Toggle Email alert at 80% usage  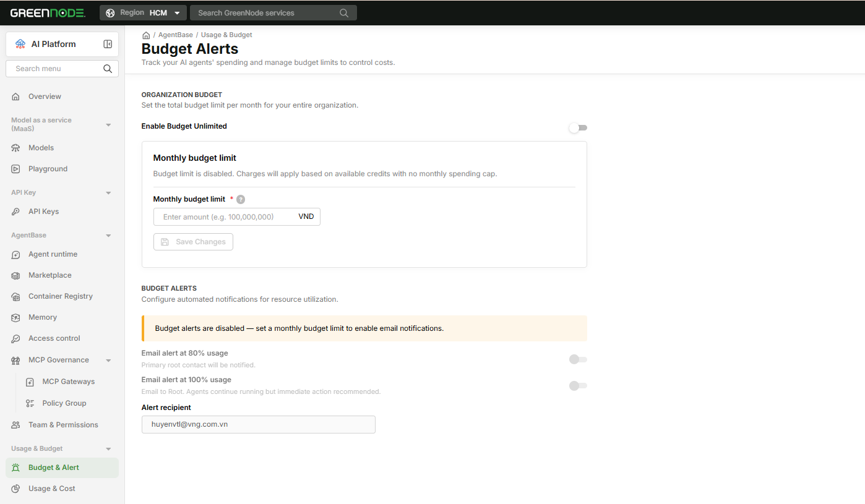[578, 359]
